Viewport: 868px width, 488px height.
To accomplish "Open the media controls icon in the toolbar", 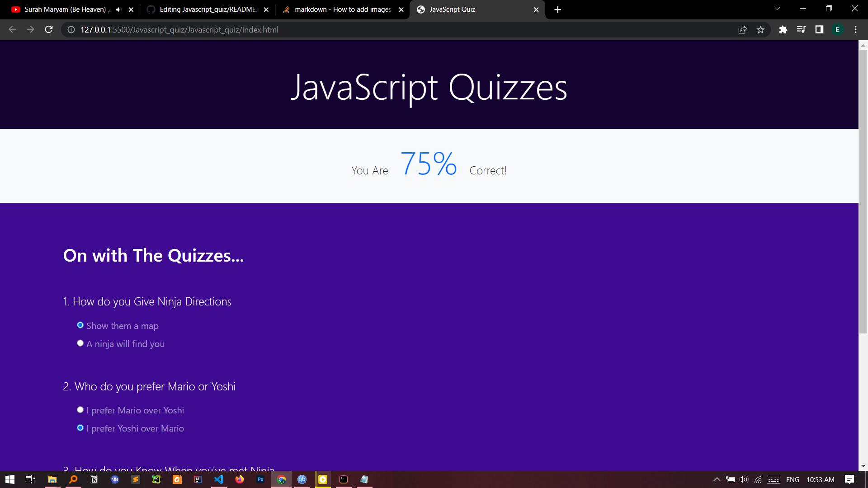I will pyautogui.click(x=801, y=29).
